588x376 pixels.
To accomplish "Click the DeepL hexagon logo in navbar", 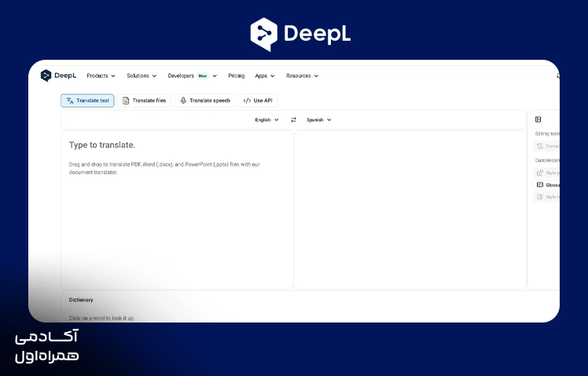I will coord(46,76).
